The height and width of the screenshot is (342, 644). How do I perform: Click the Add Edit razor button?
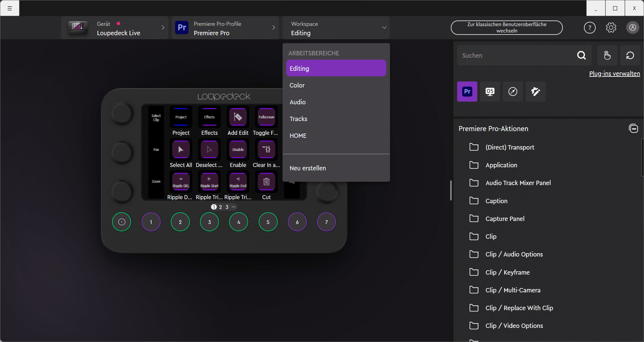(238, 117)
